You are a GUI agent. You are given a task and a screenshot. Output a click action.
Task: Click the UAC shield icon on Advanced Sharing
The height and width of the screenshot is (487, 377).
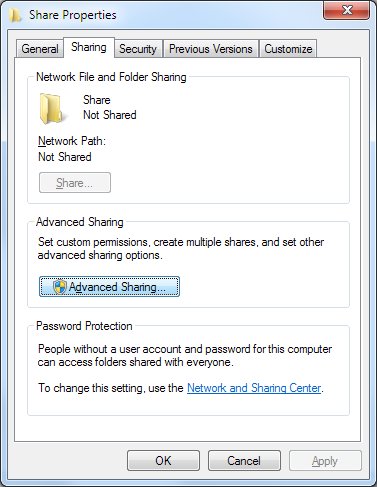point(60,287)
